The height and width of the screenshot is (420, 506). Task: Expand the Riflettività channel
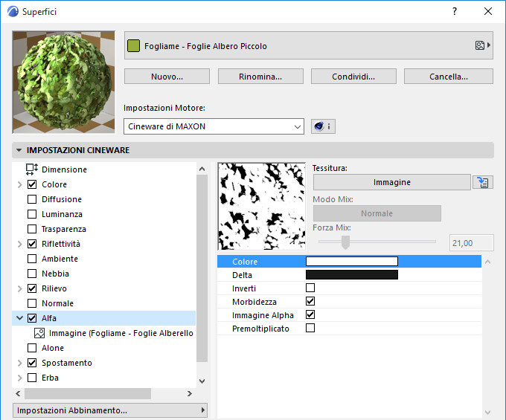(x=19, y=244)
